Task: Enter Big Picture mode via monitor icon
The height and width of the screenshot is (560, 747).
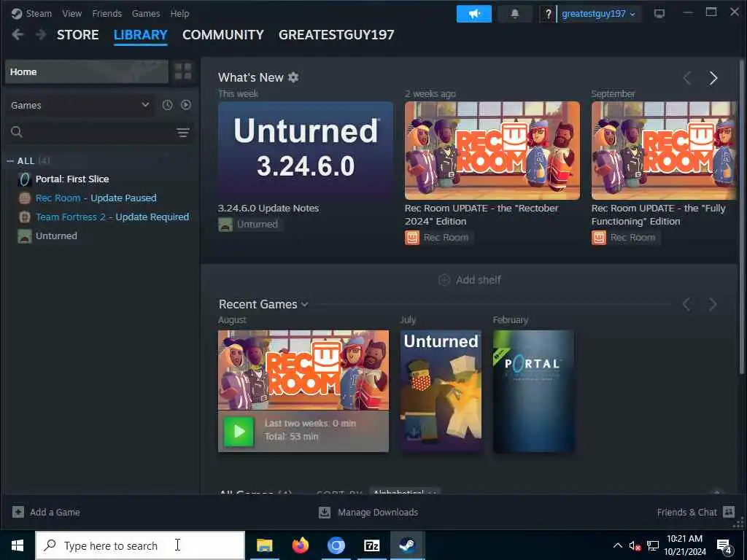Action: (659, 13)
